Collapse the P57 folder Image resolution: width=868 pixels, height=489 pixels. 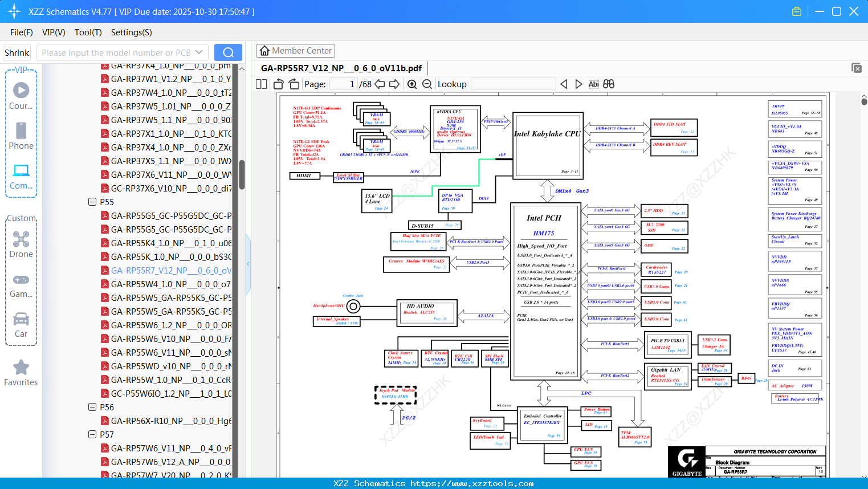tap(92, 434)
